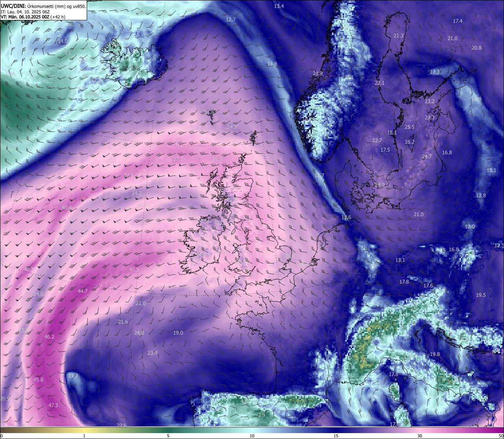Viewport: 504px width, 439px height.
Task: Click the 37.9 value label
Action: tap(128, 175)
